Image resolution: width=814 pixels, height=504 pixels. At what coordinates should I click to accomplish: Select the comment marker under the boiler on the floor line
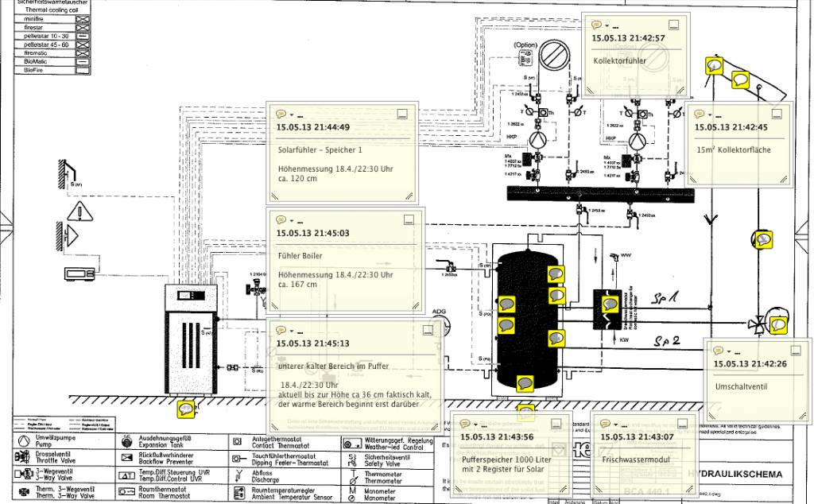point(186,409)
